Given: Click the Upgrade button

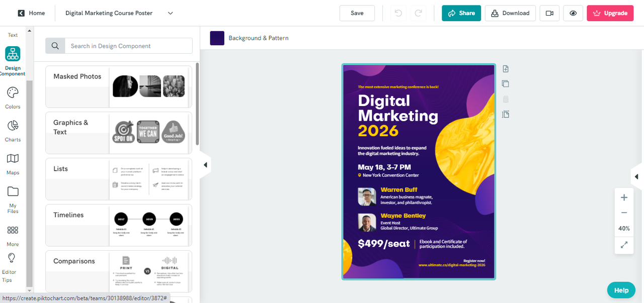Looking at the screenshot, I should 610,13.
